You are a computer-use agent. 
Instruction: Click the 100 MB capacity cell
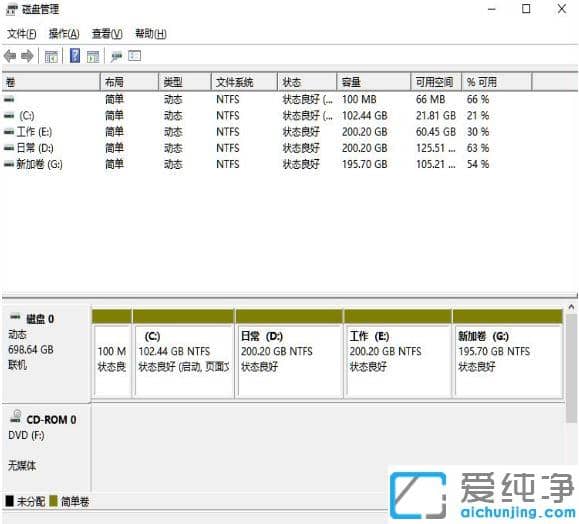(359, 99)
